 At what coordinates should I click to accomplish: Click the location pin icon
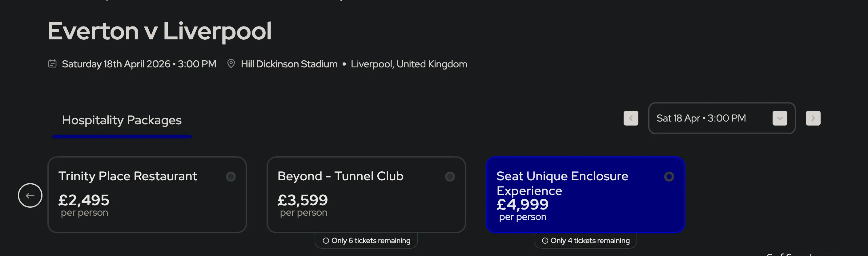[x=231, y=63]
